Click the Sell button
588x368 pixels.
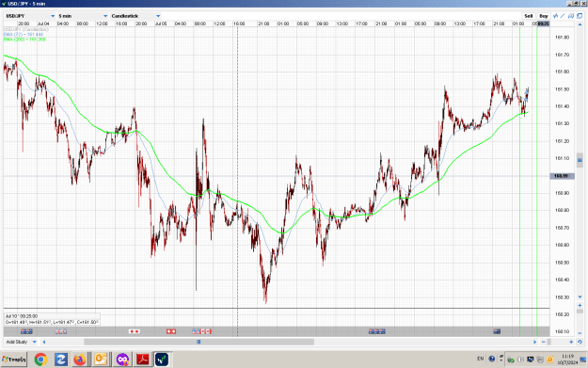tap(528, 16)
